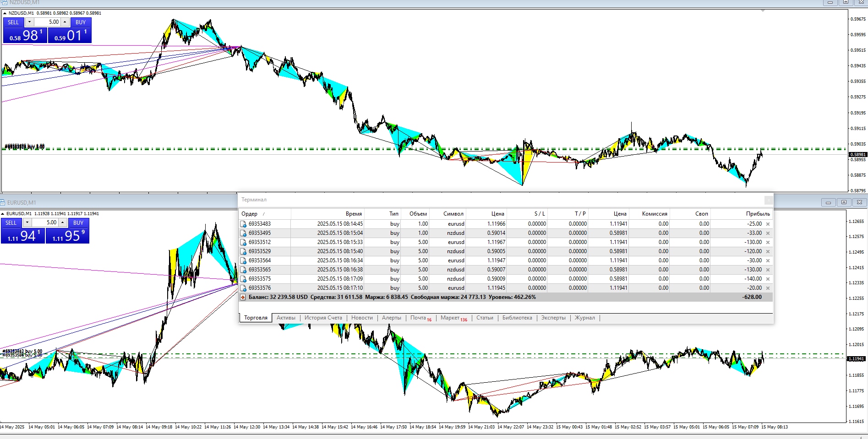
Task: Close order 69353576 with its × button
Action: (x=768, y=288)
